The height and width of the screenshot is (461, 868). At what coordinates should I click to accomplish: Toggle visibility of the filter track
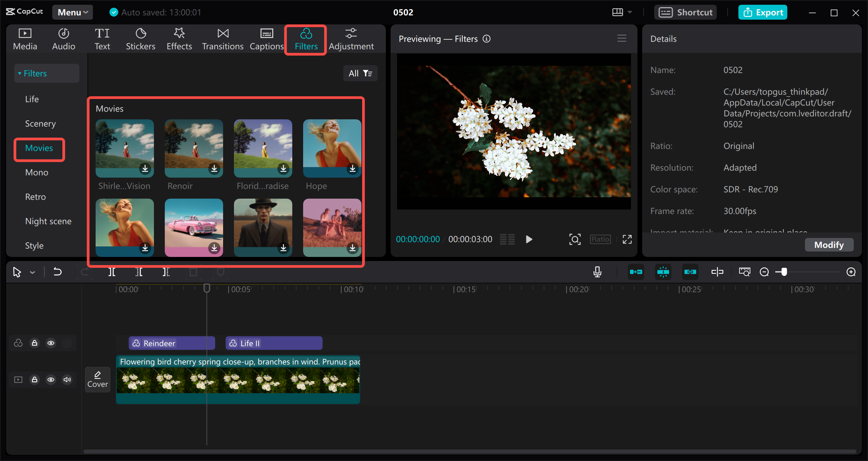coord(51,343)
